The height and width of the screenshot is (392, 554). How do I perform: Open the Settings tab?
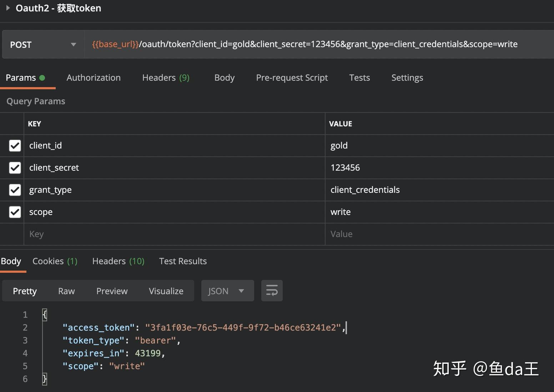(x=407, y=78)
